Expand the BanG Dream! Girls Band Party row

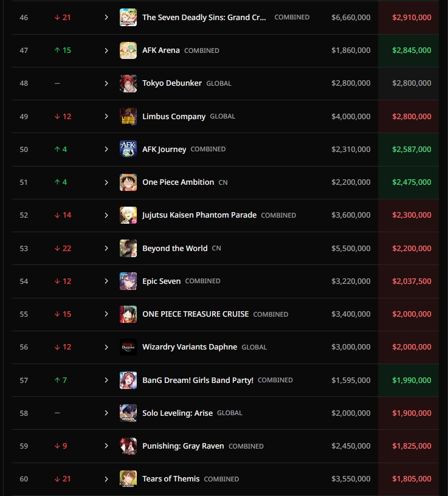pos(106,380)
